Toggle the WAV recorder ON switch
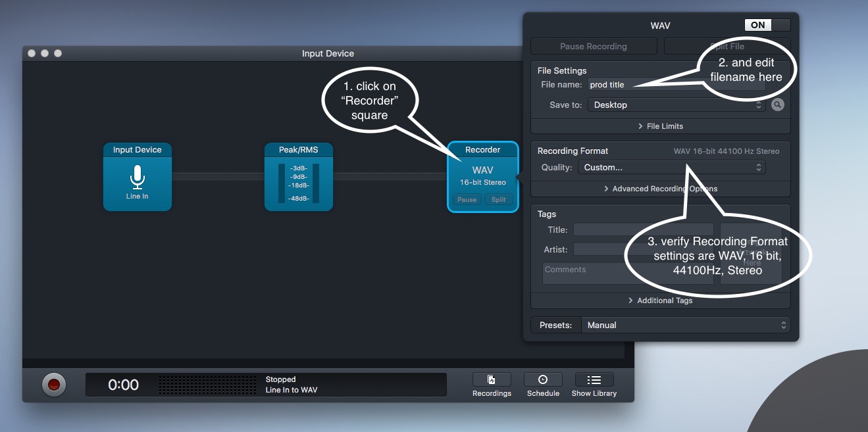868x432 pixels. [767, 25]
